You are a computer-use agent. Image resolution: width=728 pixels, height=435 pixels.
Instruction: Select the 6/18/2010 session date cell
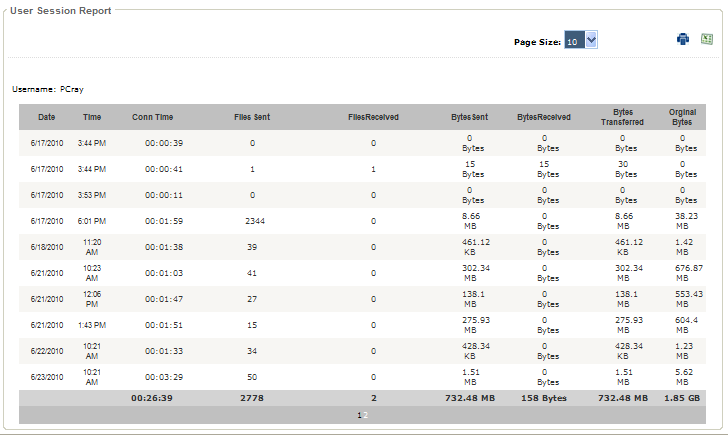click(x=47, y=247)
